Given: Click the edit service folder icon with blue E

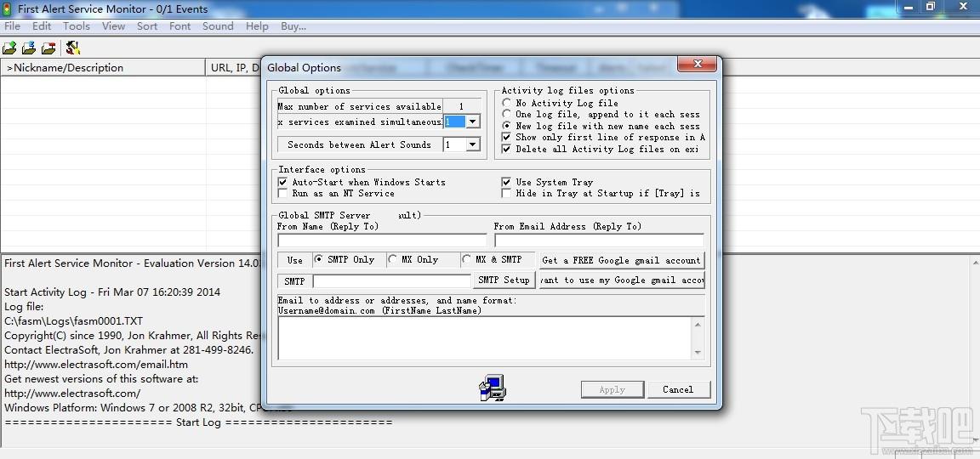Looking at the screenshot, I should (29, 48).
